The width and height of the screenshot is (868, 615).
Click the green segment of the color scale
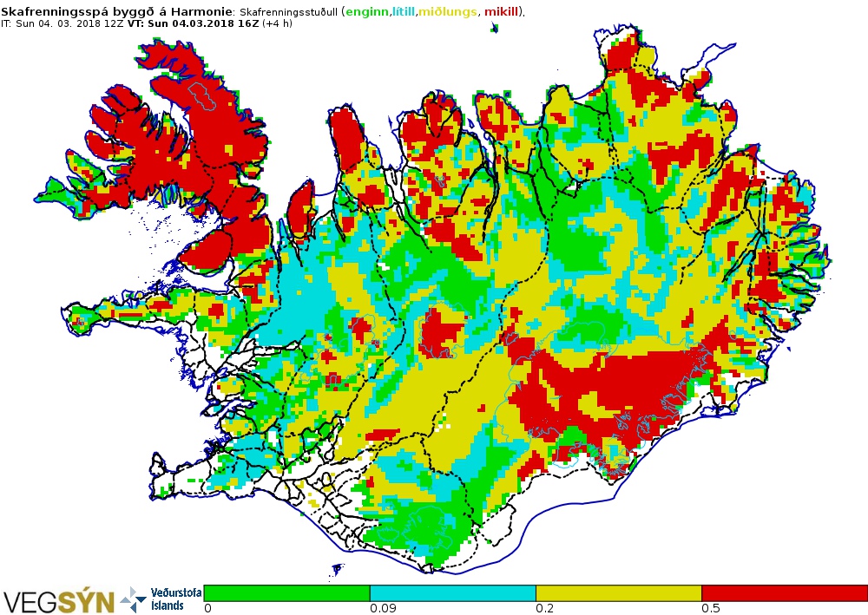(286, 592)
